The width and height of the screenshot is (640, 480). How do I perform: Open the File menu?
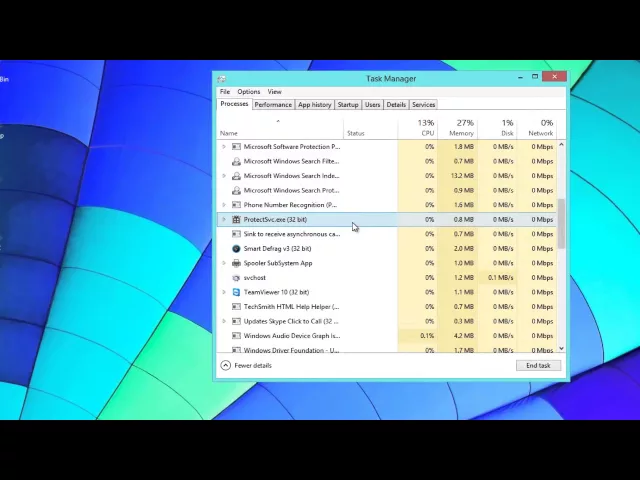click(225, 92)
